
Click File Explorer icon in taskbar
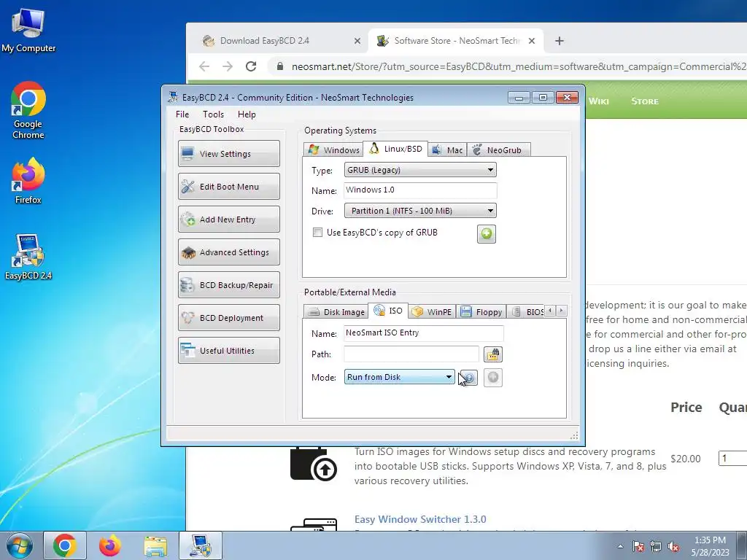point(155,547)
